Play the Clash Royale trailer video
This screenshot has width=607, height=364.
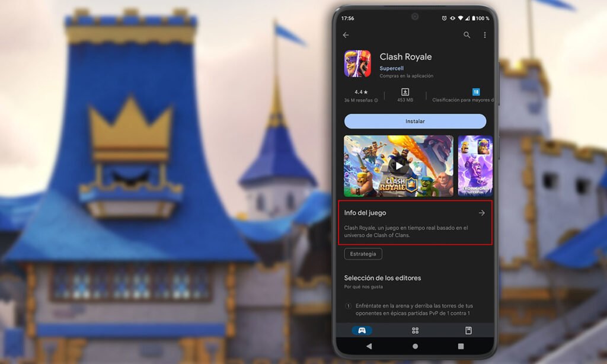click(398, 166)
